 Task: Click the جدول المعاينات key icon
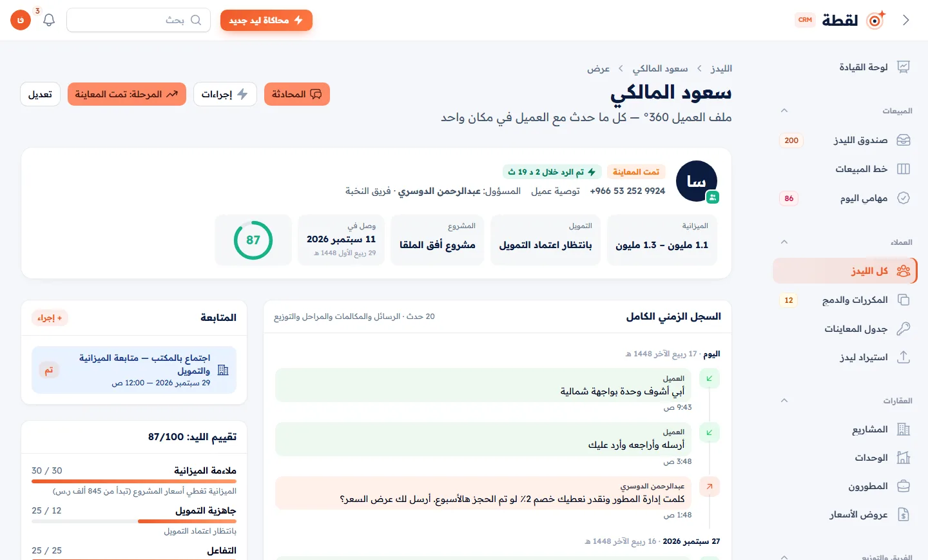pyautogui.click(x=904, y=329)
